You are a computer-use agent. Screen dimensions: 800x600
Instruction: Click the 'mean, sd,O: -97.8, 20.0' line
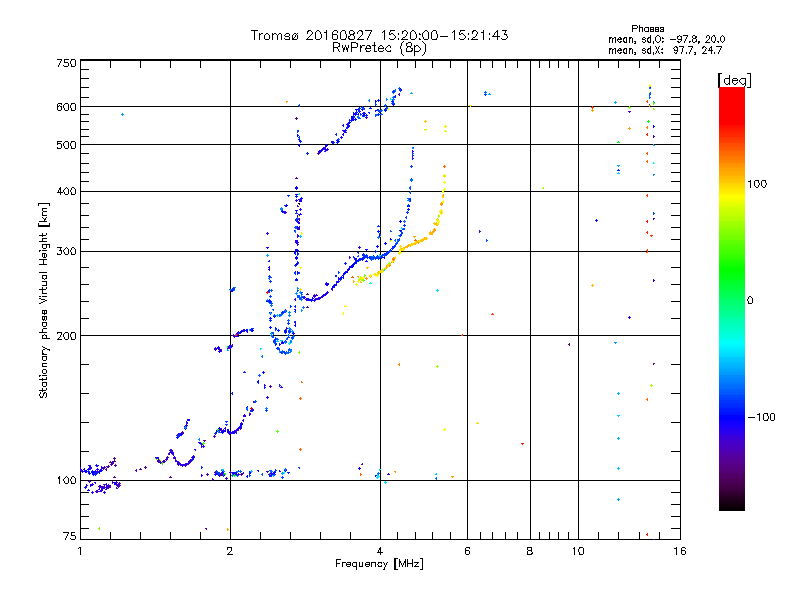coord(666,39)
